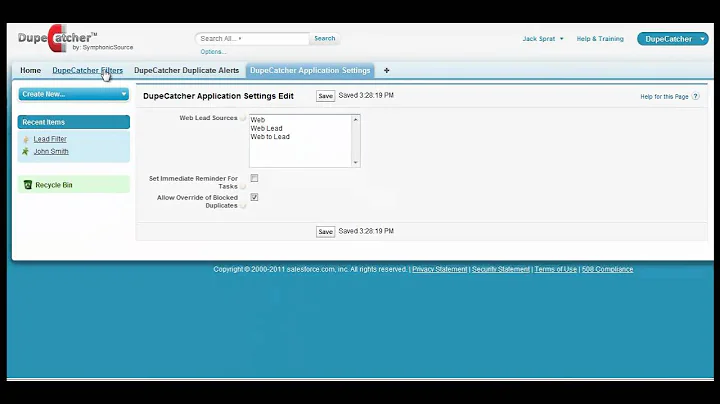720x404 pixels.
Task: Click the DupeCatcher logo
Action: [x=75, y=39]
